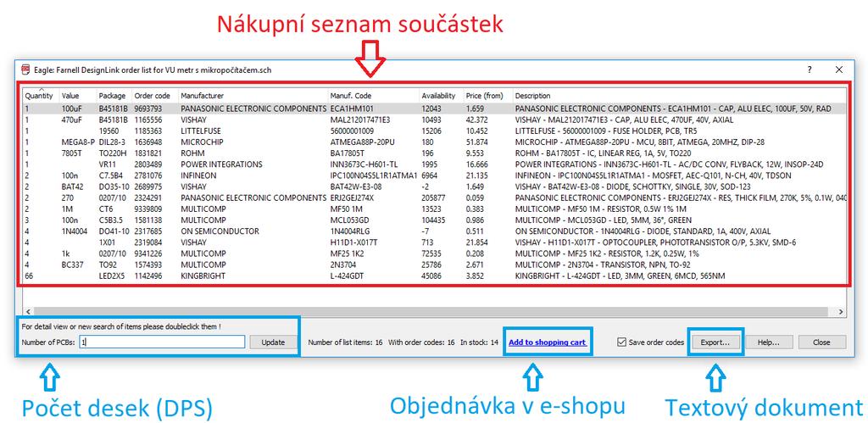868x423 pixels.
Task: Click the price 42.372 cell
Action: [477, 120]
